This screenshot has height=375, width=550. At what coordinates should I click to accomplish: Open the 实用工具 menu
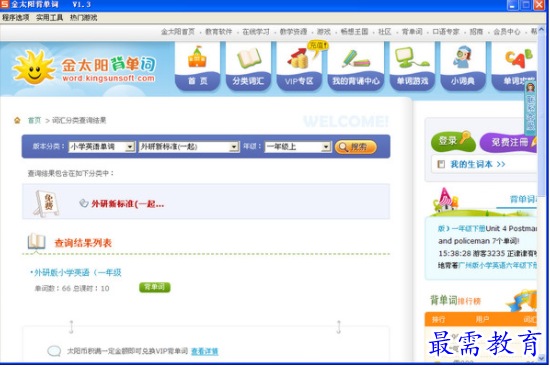[49, 18]
